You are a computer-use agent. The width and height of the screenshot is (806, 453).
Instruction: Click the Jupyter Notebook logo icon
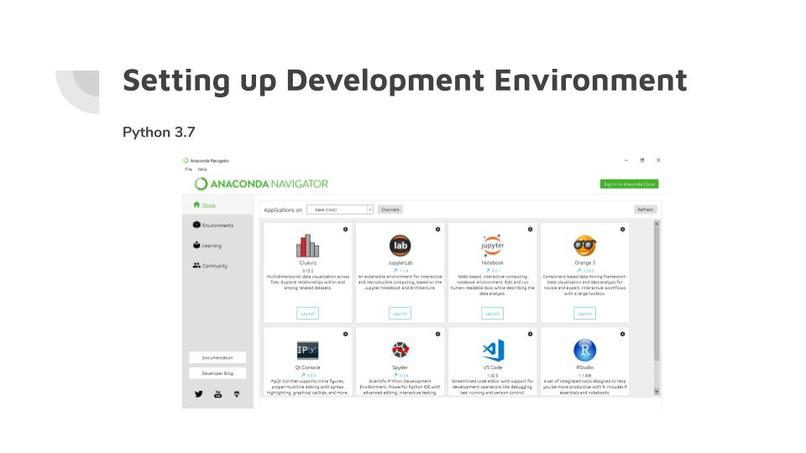pyautogui.click(x=492, y=246)
